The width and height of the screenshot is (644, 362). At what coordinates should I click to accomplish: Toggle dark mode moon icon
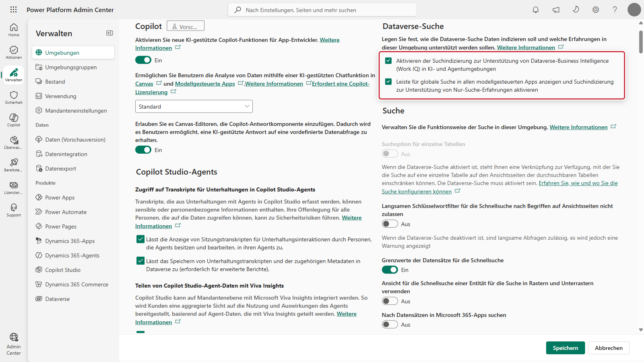coord(576,10)
